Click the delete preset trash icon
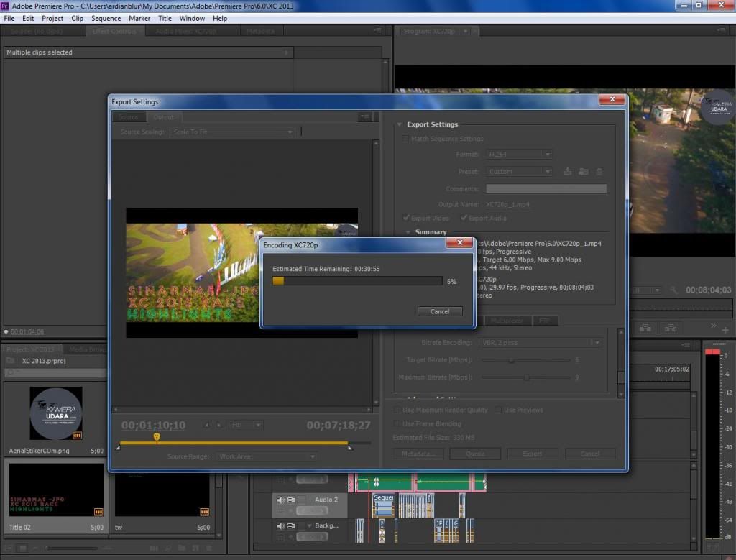The width and height of the screenshot is (736, 560). (599, 171)
